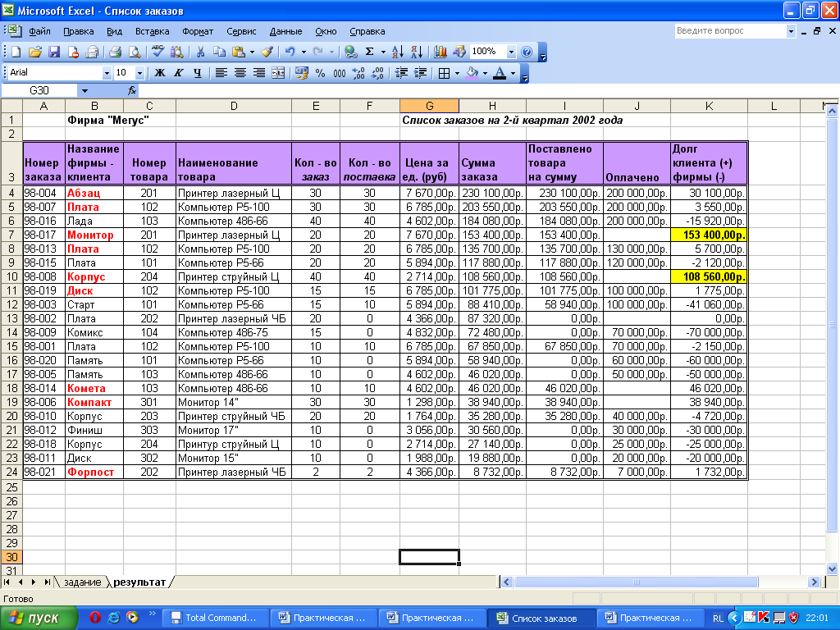Image resolution: width=840 pixels, height=630 pixels.
Task: Decrease cell indent
Action: point(401,73)
